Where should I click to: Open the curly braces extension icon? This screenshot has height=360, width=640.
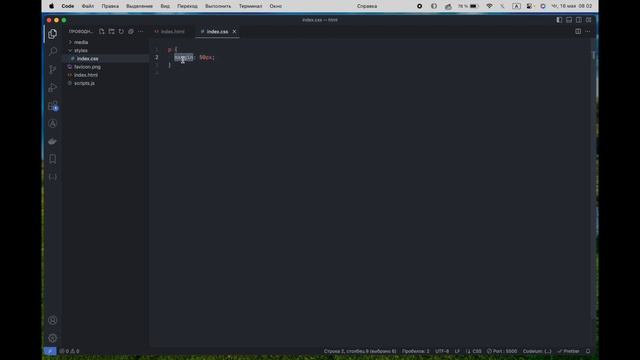53,177
